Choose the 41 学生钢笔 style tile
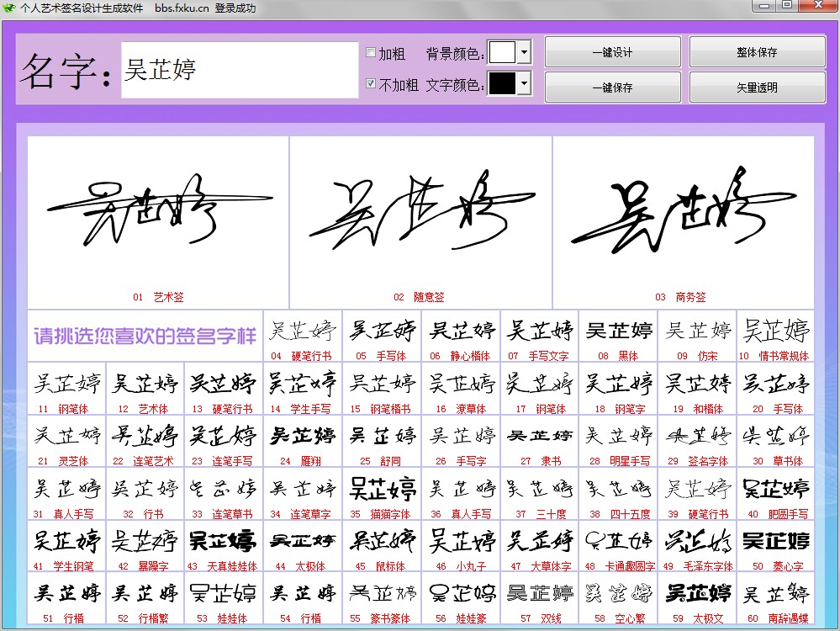Image resolution: width=840 pixels, height=631 pixels. [x=66, y=546]
